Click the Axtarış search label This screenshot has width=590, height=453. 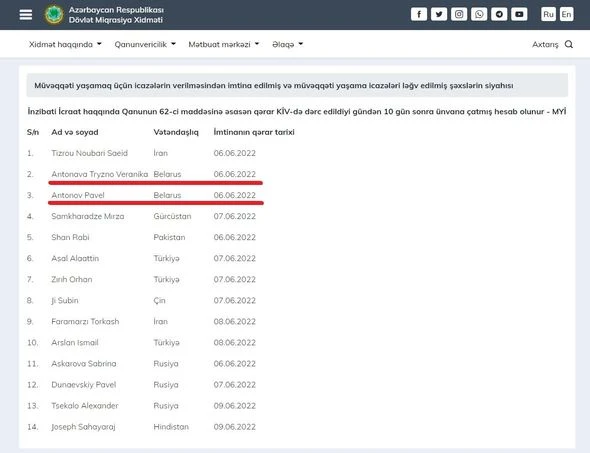pyautogui.click(x=545, y=44)
